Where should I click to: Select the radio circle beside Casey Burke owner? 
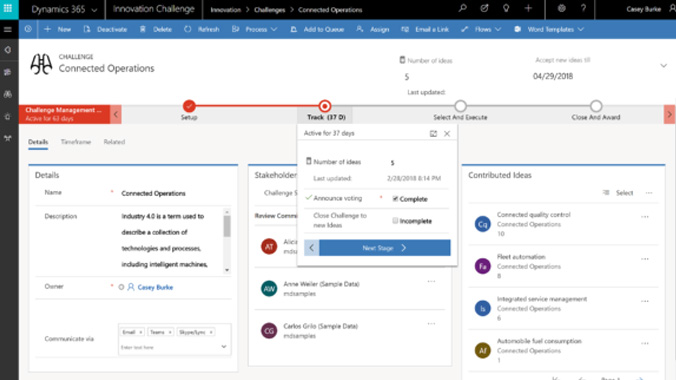[x=121, y=287]
